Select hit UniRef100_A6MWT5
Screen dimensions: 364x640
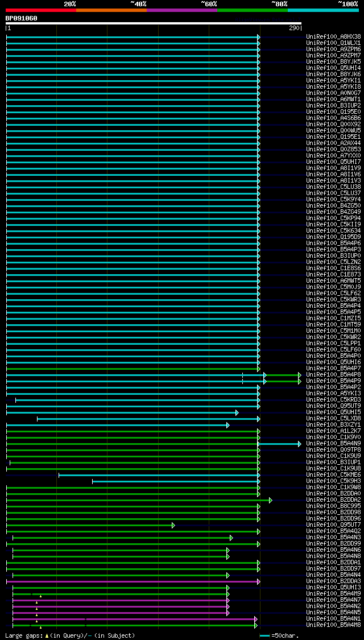[x=333, y=281]
